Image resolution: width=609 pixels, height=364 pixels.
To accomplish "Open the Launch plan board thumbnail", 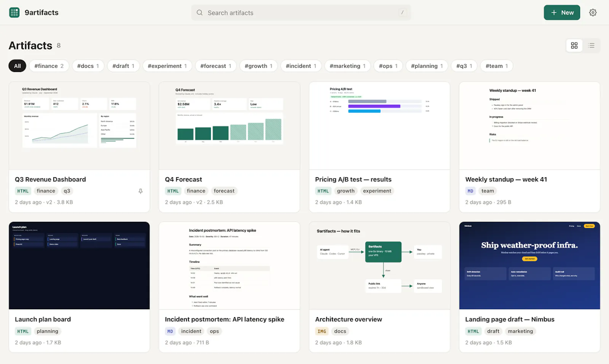I will [x=79, y=265].
